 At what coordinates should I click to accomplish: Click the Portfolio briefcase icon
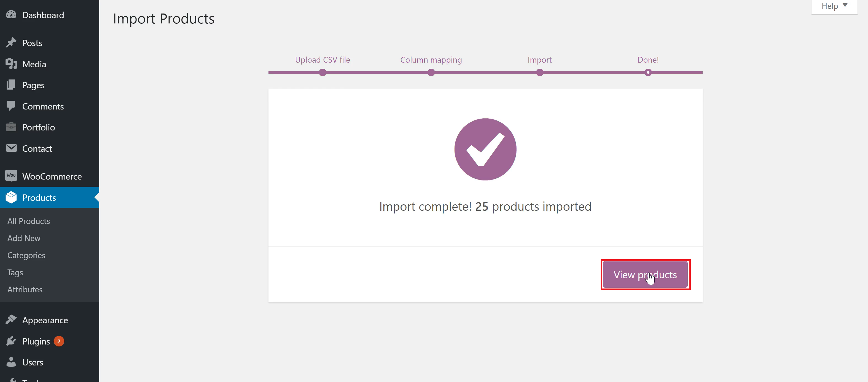(x=11, y=127)
